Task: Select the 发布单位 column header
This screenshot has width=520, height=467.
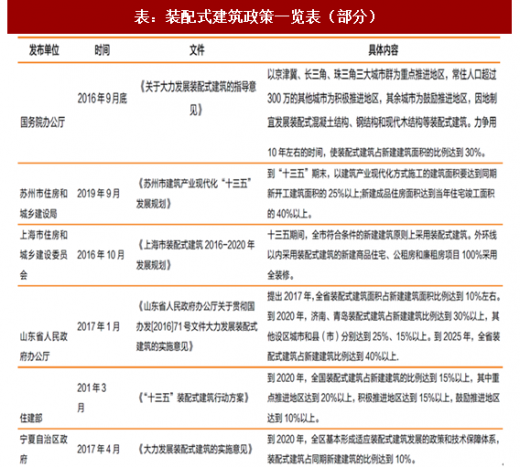Action: point(44,50)
